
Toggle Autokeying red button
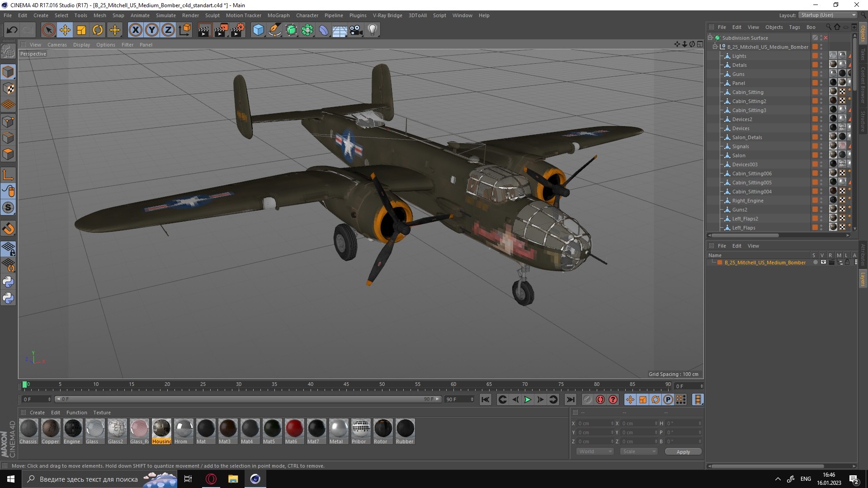600,399
